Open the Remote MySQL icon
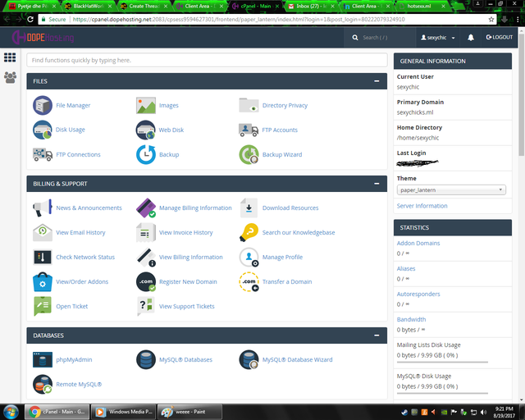Image resolution: width=525 pixels, height=420 pixels. (43, 384)
